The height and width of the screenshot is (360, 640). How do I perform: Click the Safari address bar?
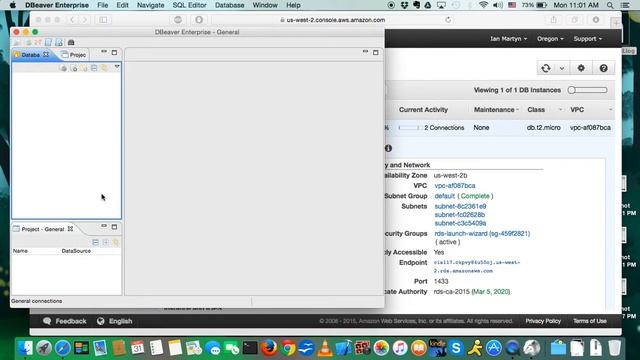(x=333, y=20)
